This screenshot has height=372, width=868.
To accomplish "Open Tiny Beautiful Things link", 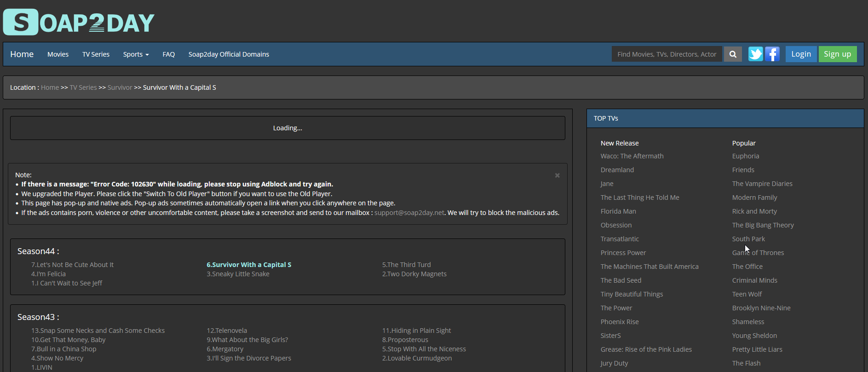I will point(632,294).
